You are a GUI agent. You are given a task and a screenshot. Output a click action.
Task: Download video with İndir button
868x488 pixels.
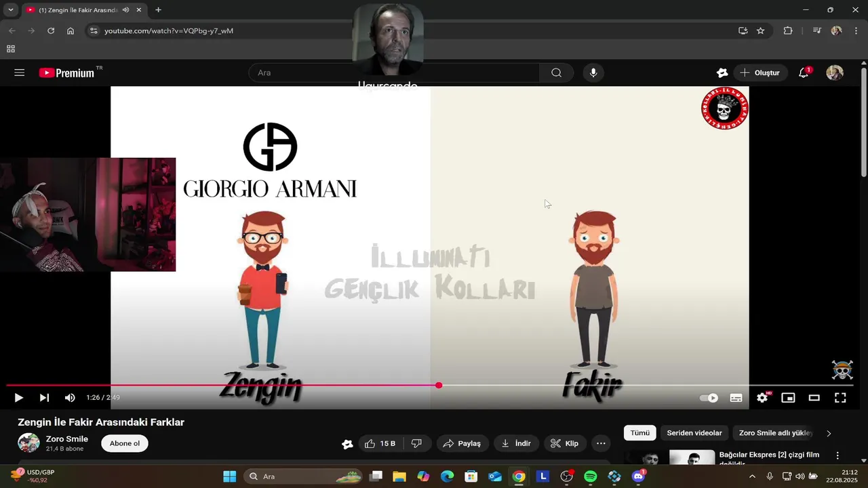pyautogui.click(x=516, y=443)
